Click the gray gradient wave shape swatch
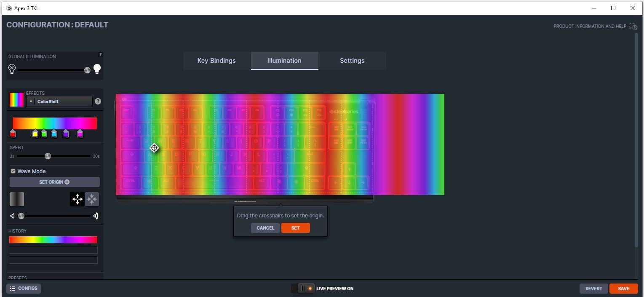The height and width of the screenshot is (297, 644). [x=17, y=199]
